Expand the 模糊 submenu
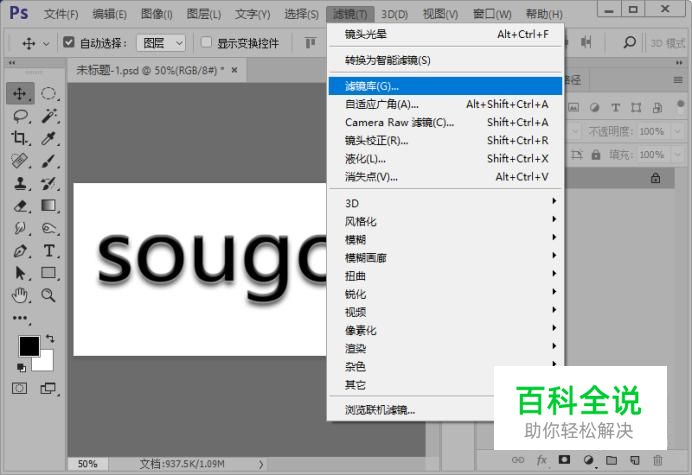The image size is (692, 475). 445,239
